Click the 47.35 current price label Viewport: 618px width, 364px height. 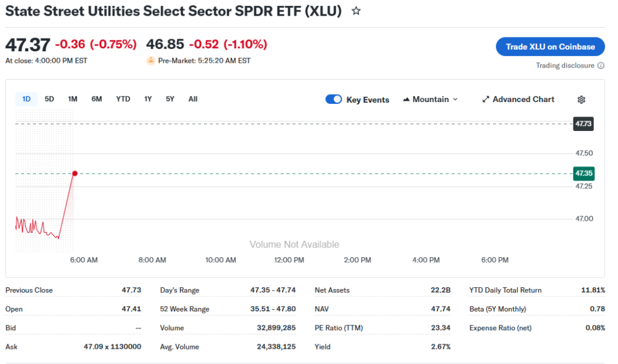(584, 174)
